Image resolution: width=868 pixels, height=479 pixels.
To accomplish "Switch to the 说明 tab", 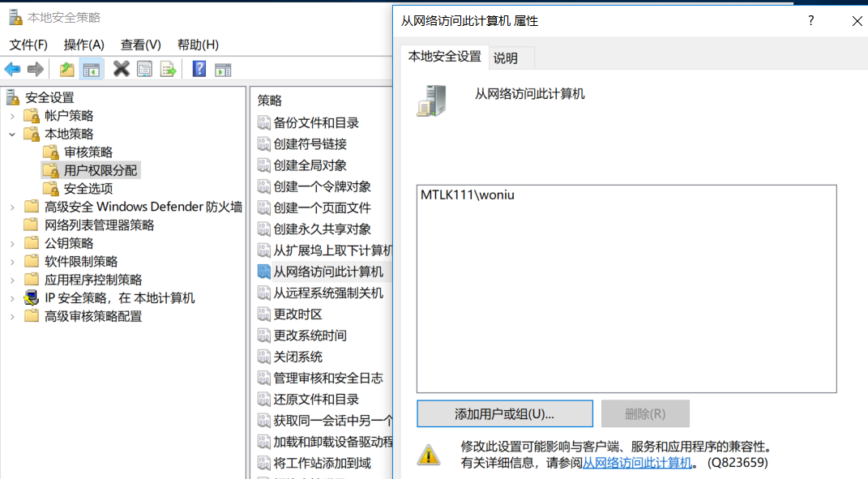I will coord(506,58).
